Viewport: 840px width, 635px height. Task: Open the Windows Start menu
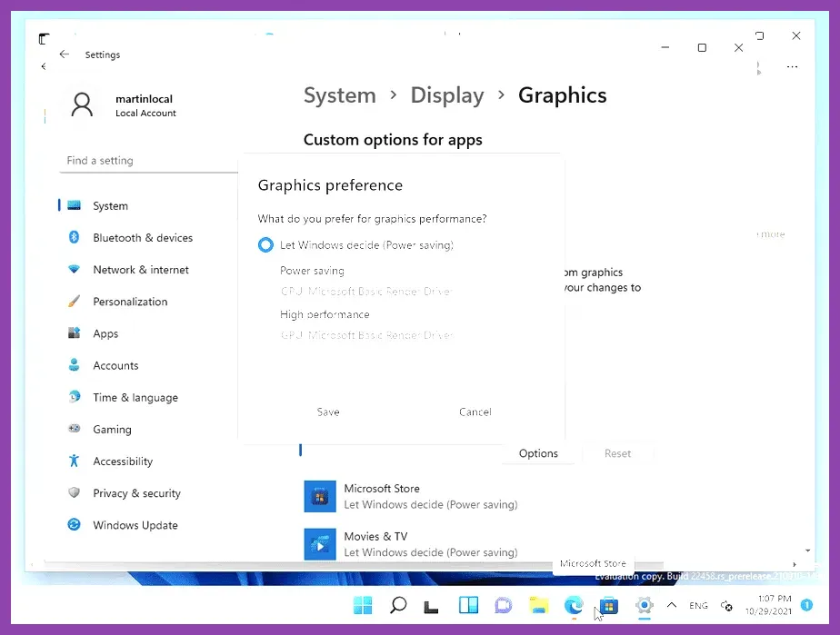363,606
